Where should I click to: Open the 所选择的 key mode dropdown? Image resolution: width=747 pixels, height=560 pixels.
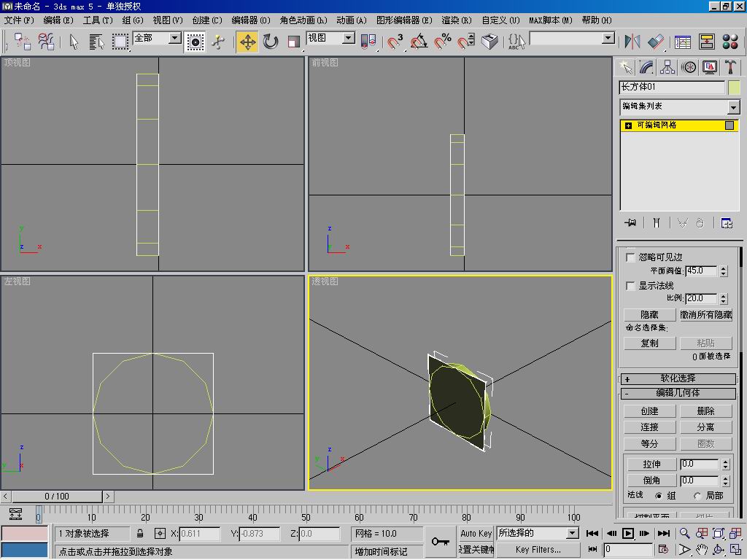pos(573,533)
